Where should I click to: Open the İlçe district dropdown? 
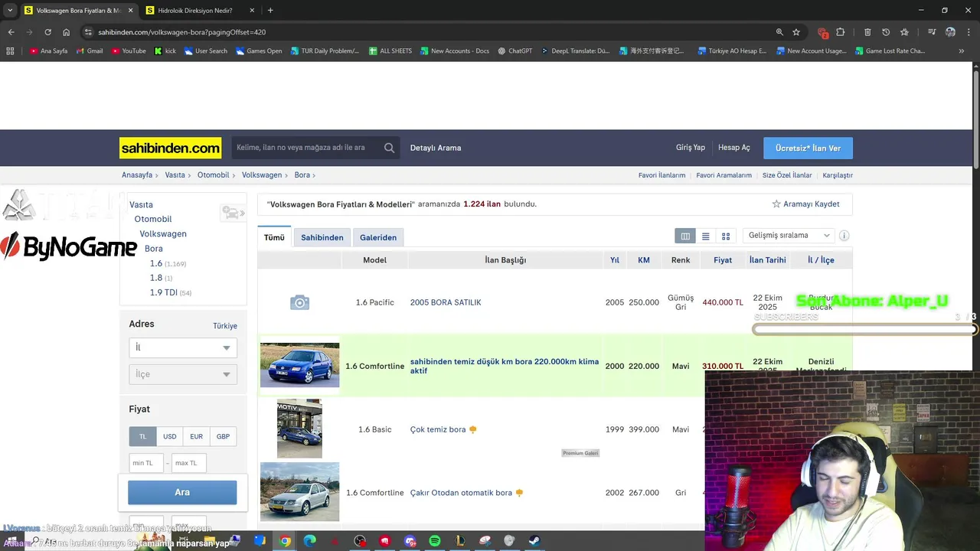tap(183, 374)
